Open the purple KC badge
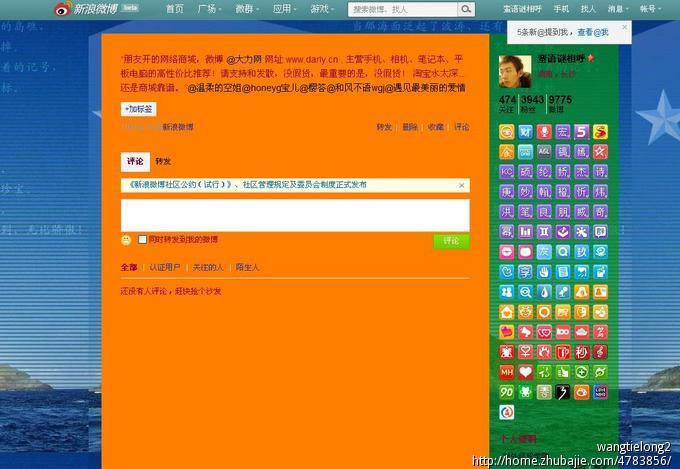 (506, 172)
